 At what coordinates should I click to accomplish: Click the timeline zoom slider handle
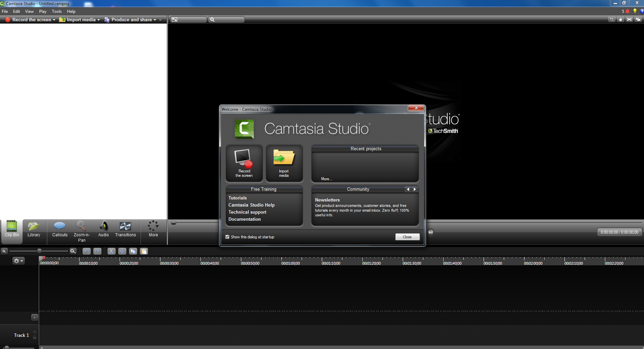(39, 251)
